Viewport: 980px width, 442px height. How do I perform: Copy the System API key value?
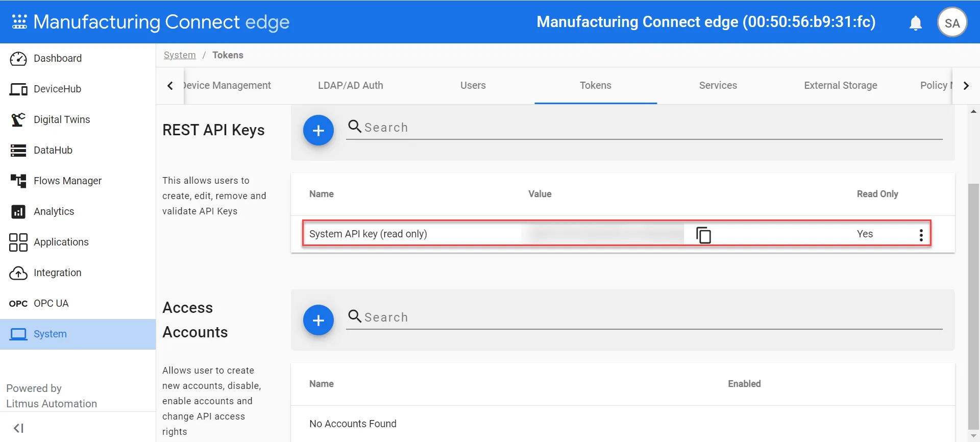point(703,234)
